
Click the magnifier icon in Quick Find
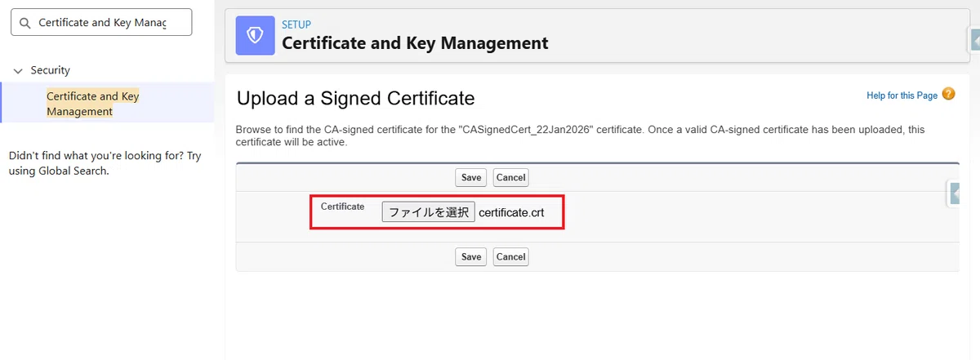point(24,23)
